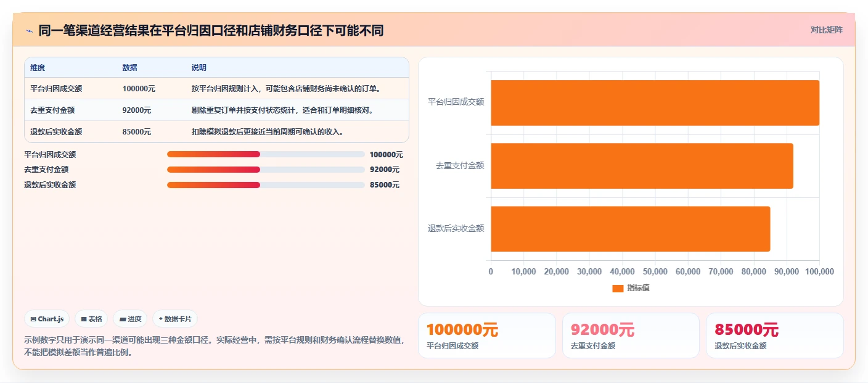
Task: Click the 100,000 x-axis tick label
Action: point(819,272)
